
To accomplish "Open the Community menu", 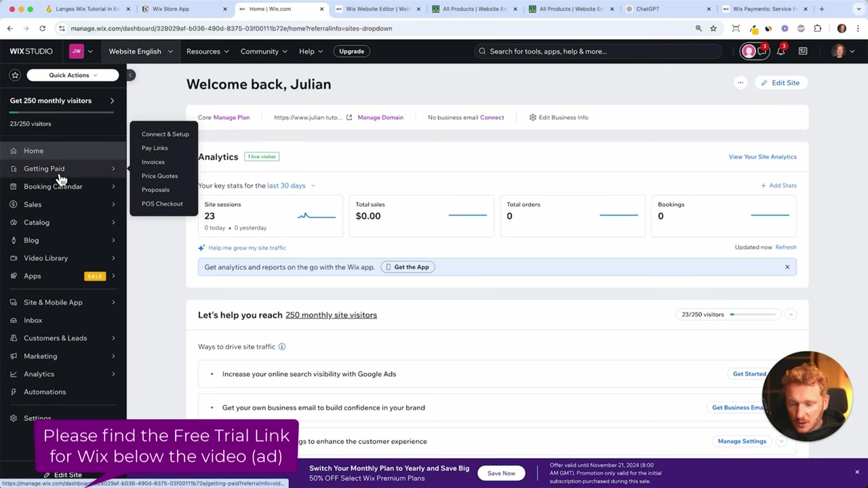I will [264, 52].
